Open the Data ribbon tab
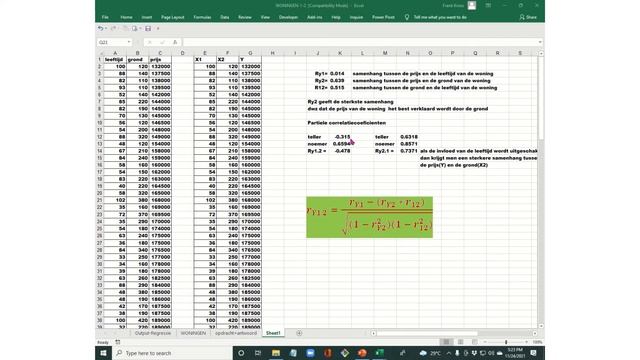This screenshot has width=640, height=360. click(224, 17)
